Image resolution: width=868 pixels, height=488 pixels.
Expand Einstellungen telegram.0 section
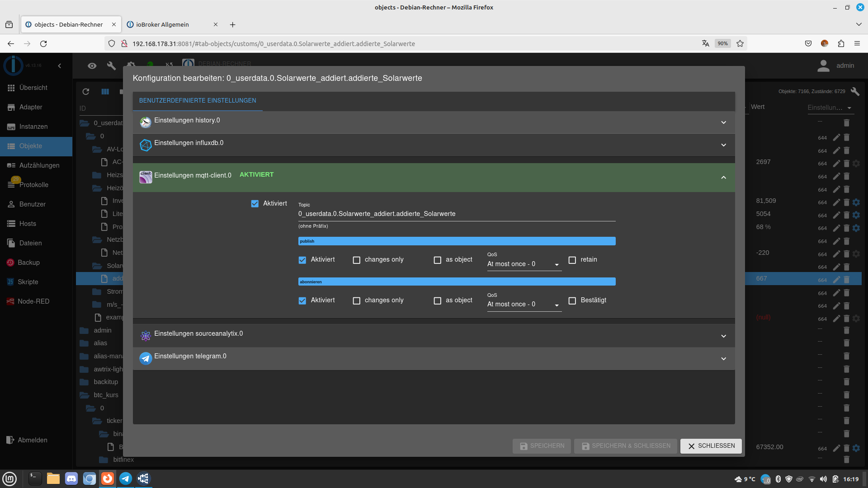(x=723, y=359)
